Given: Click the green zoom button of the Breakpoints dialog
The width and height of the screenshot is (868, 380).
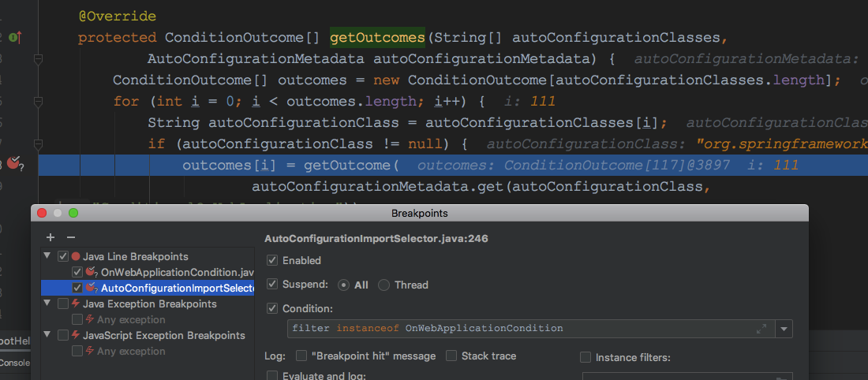Looking at the screenshot, I should 73,213.
